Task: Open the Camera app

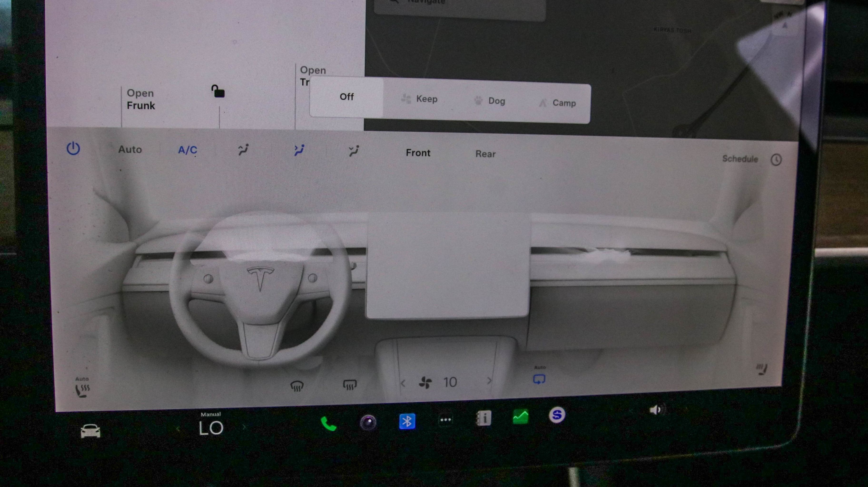Action: point(368,422)
